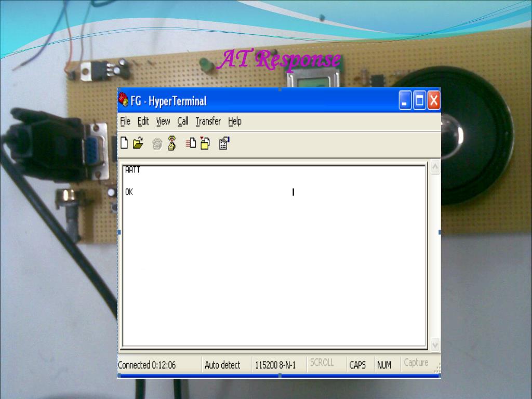
Task: Click the SCROLL indicator in status bar
Action: click(322, 362)
